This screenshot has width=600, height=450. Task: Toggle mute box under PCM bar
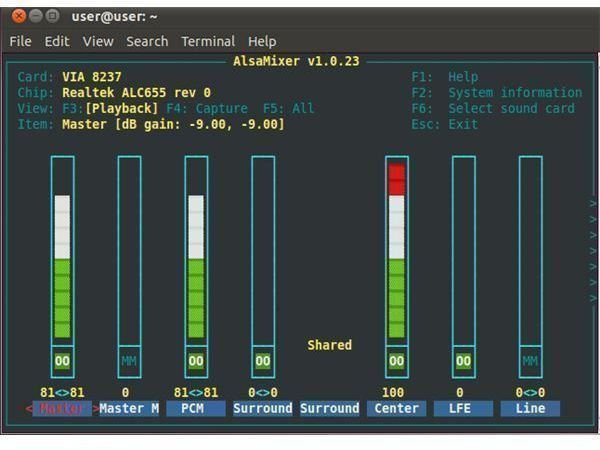[x=196, y=361]
